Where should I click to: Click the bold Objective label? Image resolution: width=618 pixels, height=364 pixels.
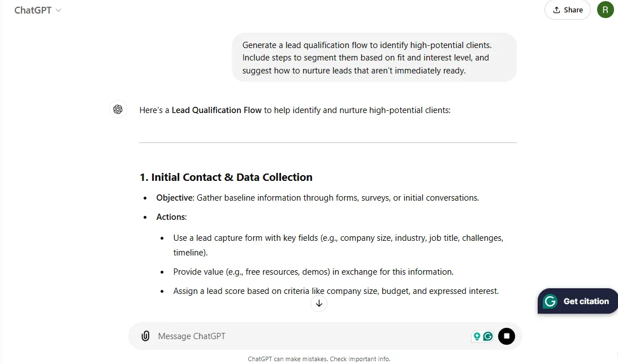(175, 198)
